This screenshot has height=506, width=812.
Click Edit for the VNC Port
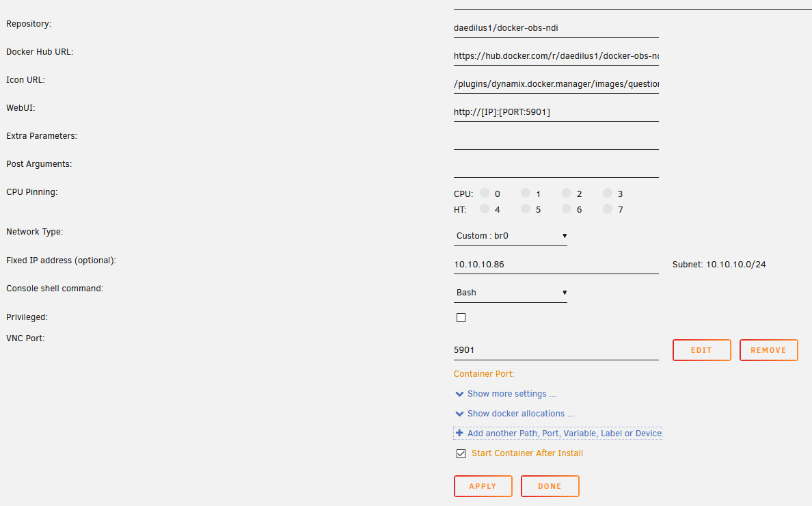point(701,350)
